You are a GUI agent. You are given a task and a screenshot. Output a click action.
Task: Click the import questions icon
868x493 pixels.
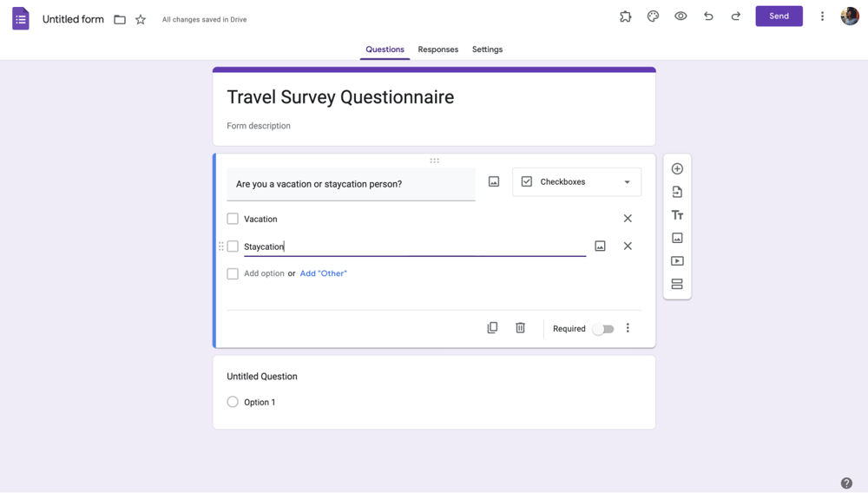[677, 192]
